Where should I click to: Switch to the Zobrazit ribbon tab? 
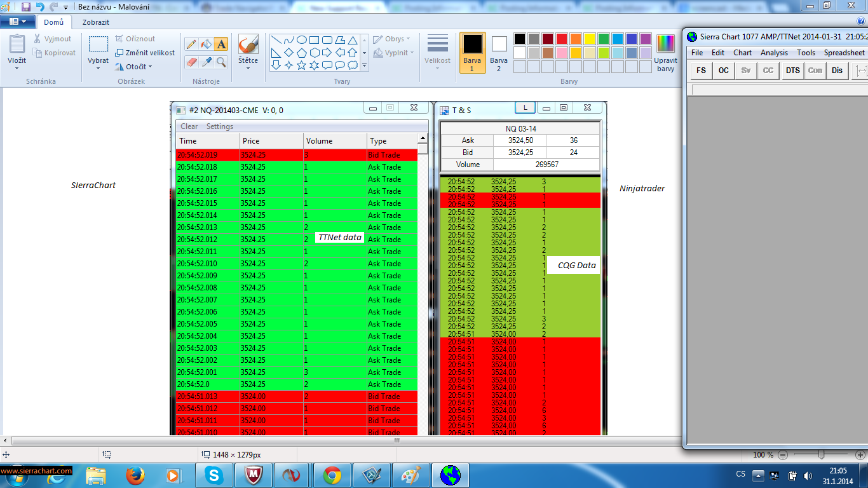96,22
